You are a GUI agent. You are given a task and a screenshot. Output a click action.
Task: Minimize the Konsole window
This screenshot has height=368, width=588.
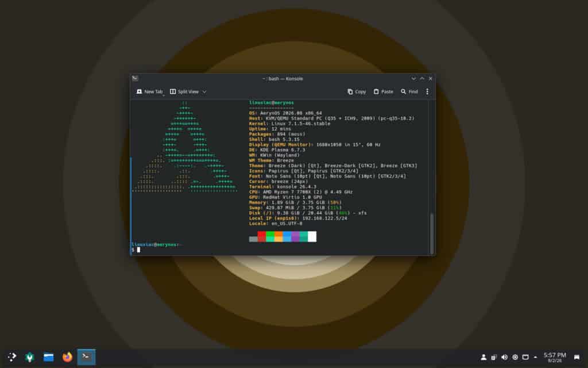(x=413, y=78)
